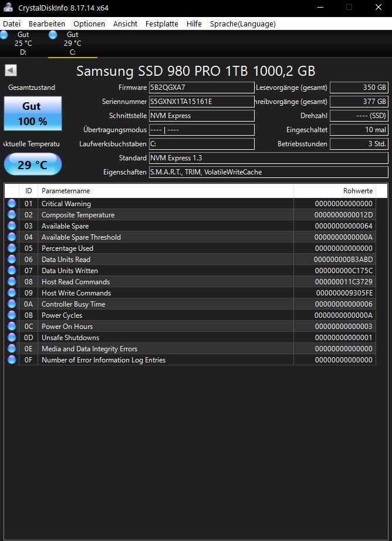This screenshot has height=541, width=392.
Task: Select the Percentage Used parameter name
Action: point(67,248)
